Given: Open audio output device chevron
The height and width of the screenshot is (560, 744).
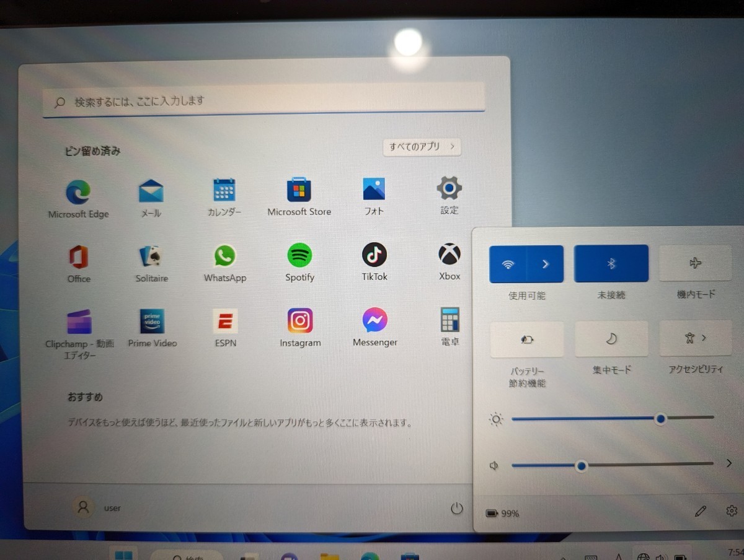Looking at the screenshot, I should pos(729,463).
